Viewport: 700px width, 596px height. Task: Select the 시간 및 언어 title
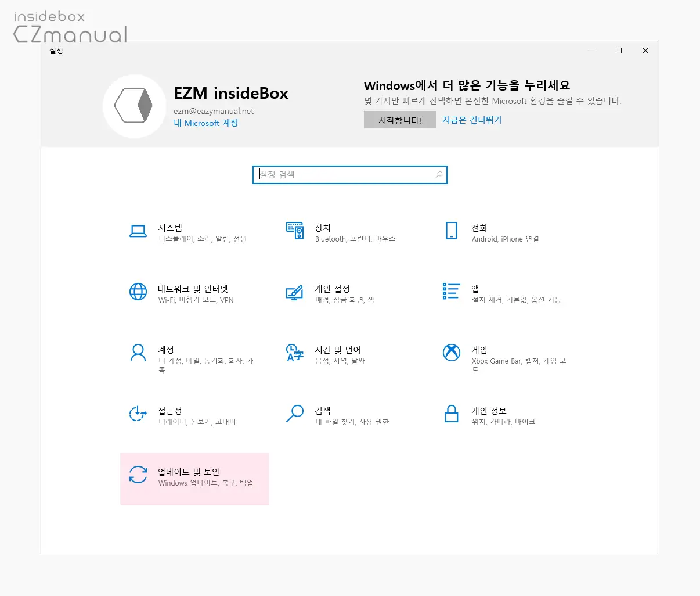click(x=338, y=350)
